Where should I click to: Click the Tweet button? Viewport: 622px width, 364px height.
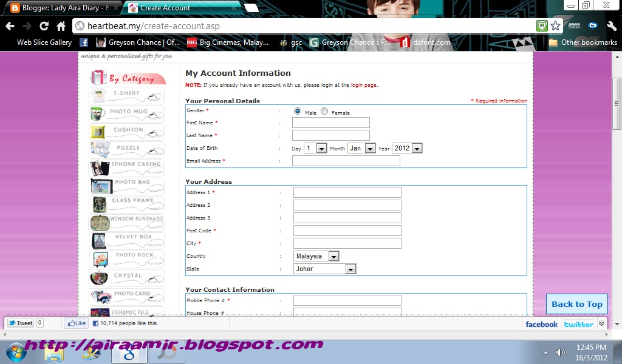20,323
